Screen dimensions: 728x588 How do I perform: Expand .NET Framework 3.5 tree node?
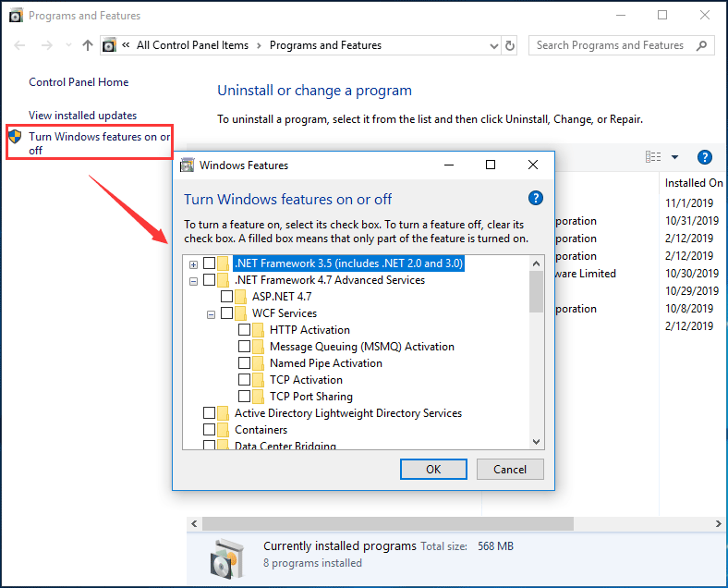click(x=194, y=264)
